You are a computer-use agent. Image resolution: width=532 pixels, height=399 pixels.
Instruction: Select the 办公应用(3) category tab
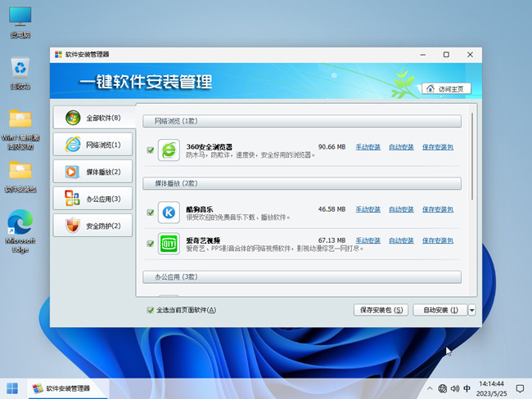(x=92, y=199)
